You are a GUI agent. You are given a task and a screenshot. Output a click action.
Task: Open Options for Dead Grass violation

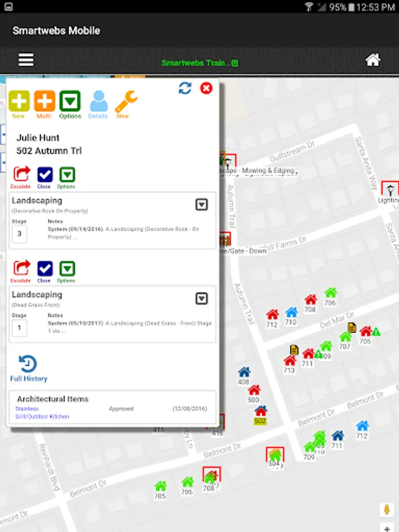(x=67, y=269)
